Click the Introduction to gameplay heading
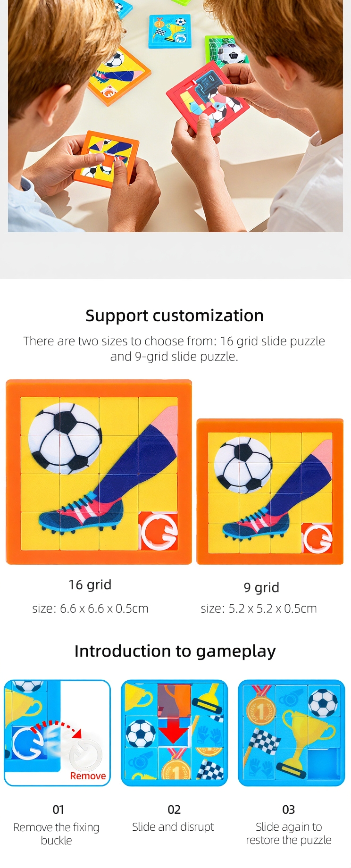The image size is (351, 868). point(175,651)
